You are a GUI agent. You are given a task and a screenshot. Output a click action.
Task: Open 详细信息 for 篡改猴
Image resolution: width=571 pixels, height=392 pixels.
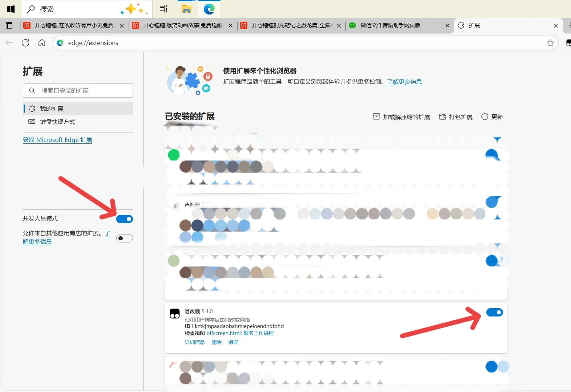tap(195, 342)
